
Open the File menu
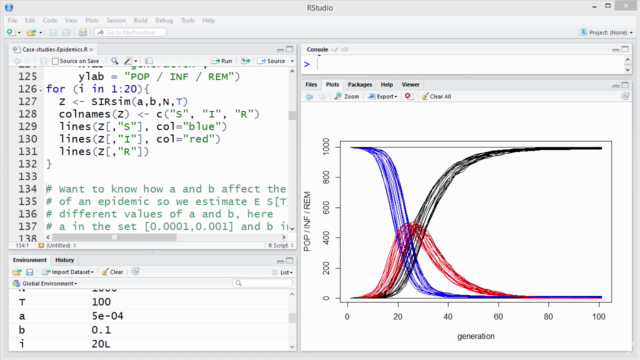[13, 20]
